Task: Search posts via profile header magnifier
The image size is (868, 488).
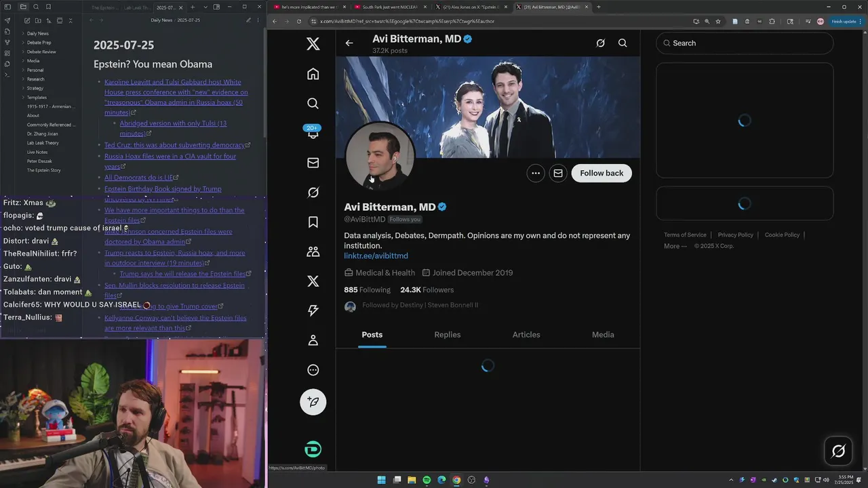Action: 623,43
